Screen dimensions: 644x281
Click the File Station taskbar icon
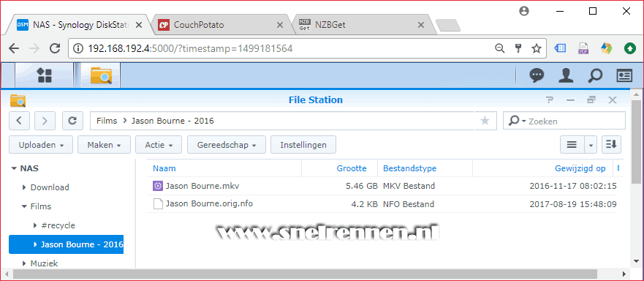(101, 75)
